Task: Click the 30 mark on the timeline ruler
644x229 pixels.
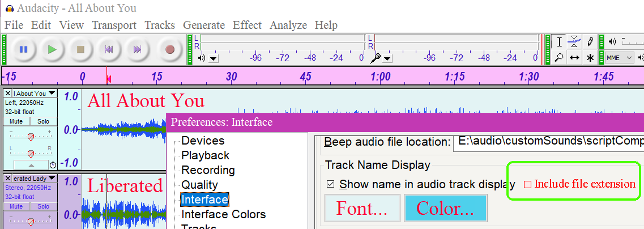Action: (232, 77)
